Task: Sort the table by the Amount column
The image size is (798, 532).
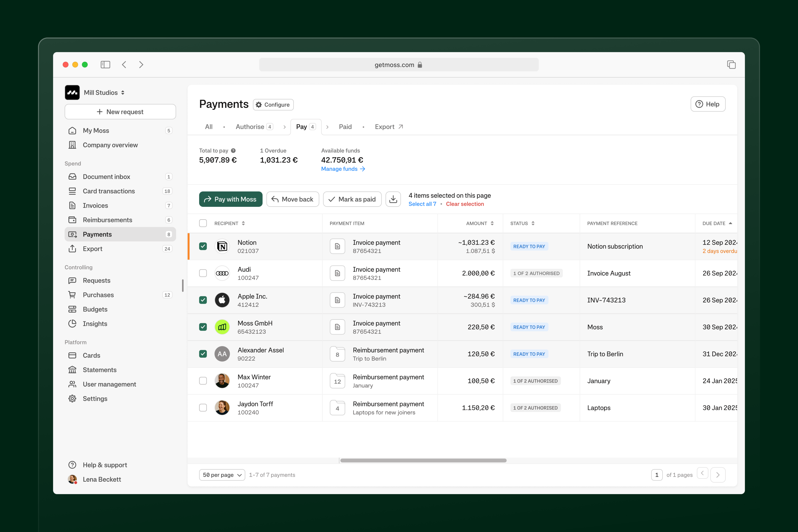Action: (x=480, y=223)
